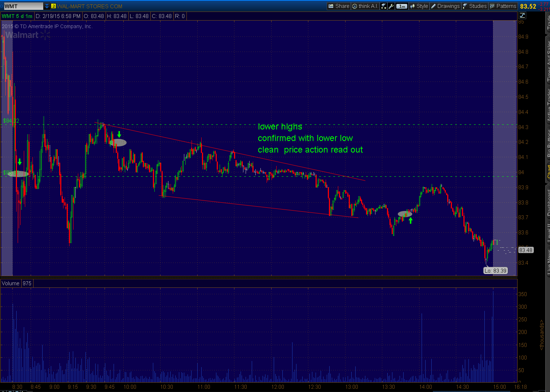Viewport: 550px width, 392px height.
Task: Click the curve icon above the price axis
Action: pos(522,15)
